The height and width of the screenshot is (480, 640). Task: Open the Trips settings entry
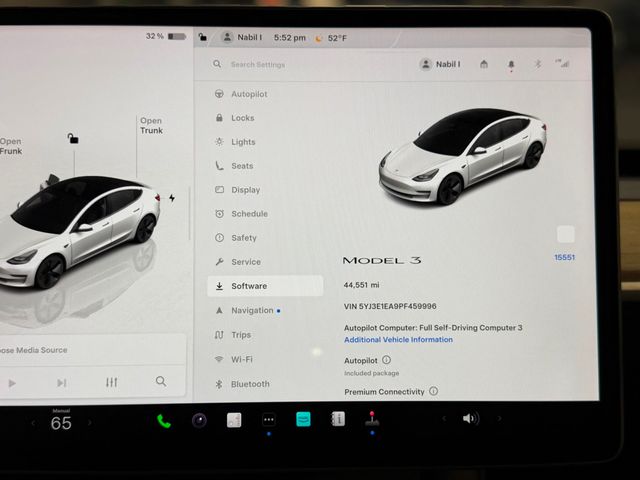[x=233, y=335]
